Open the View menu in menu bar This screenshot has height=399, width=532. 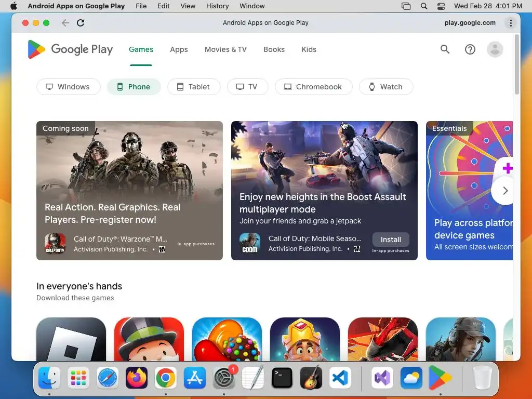(188, 6)
